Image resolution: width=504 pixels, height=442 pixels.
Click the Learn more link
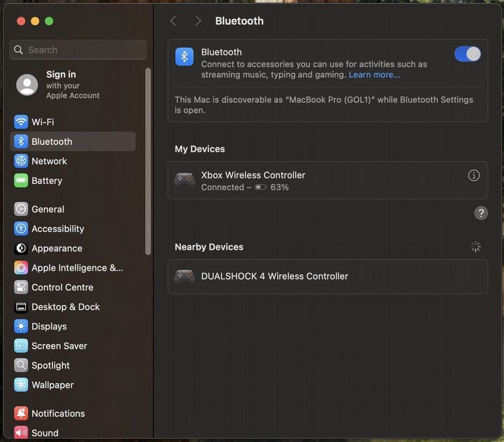(374, 75)
